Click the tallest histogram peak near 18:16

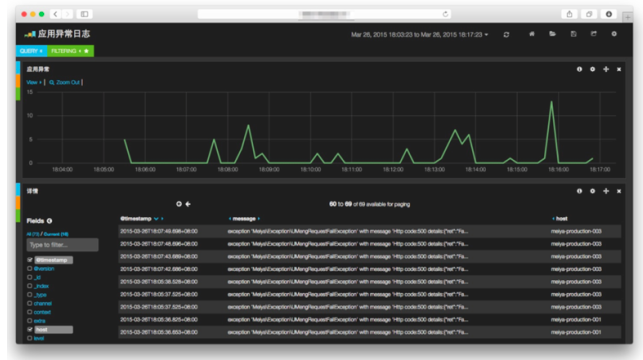tap(552, 102)
